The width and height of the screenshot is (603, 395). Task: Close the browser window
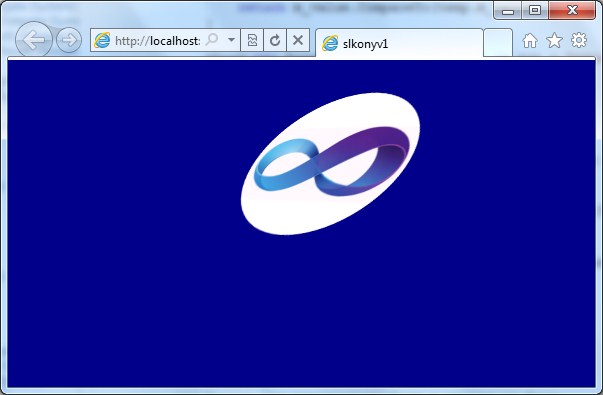[x=572, y=10]
